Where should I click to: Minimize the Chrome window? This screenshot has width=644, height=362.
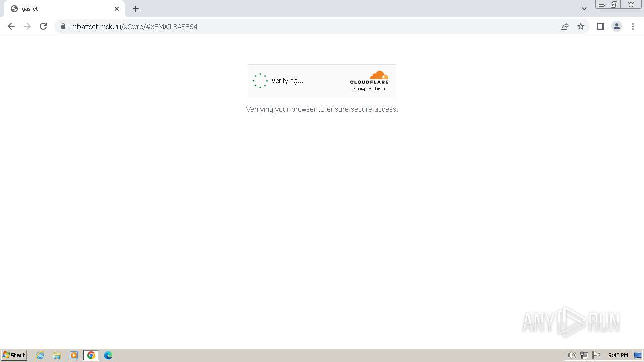602,5
